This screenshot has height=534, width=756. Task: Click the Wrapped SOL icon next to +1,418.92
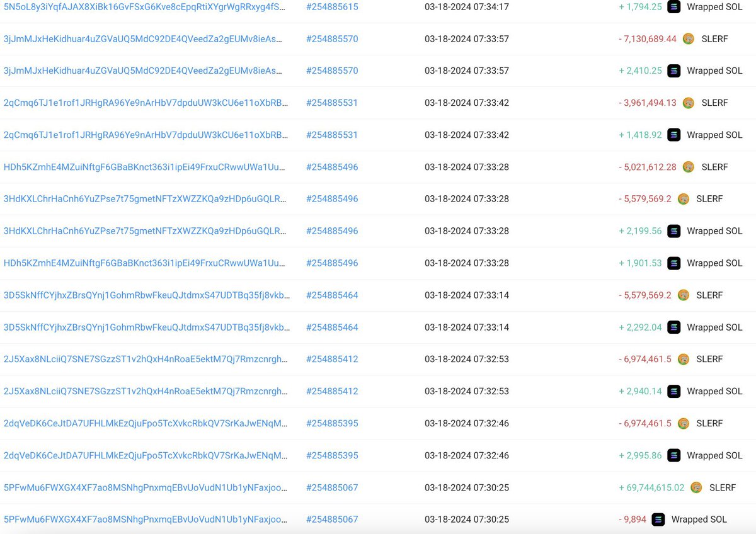click(x=674, y=135)
